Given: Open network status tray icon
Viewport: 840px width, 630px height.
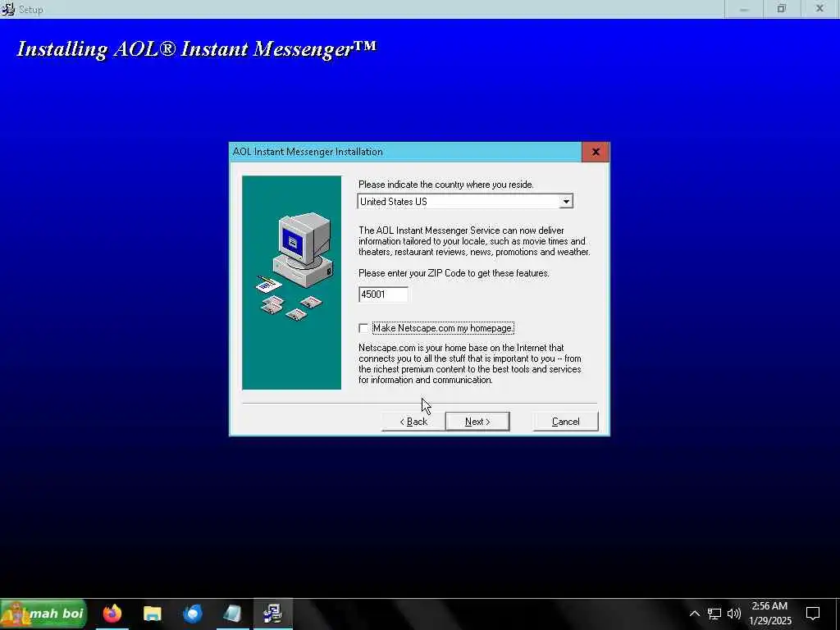Looking at the screenshot, I should click(x=714, y=614).
